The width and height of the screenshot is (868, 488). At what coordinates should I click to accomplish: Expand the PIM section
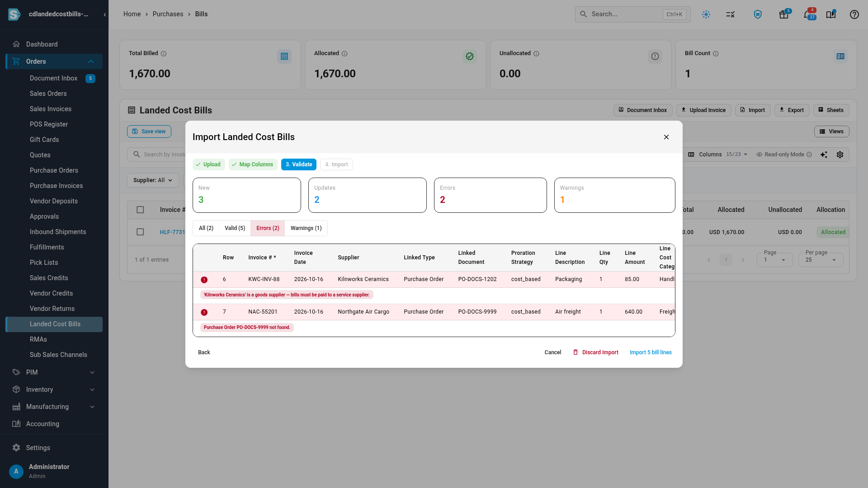tap(54, 372)
